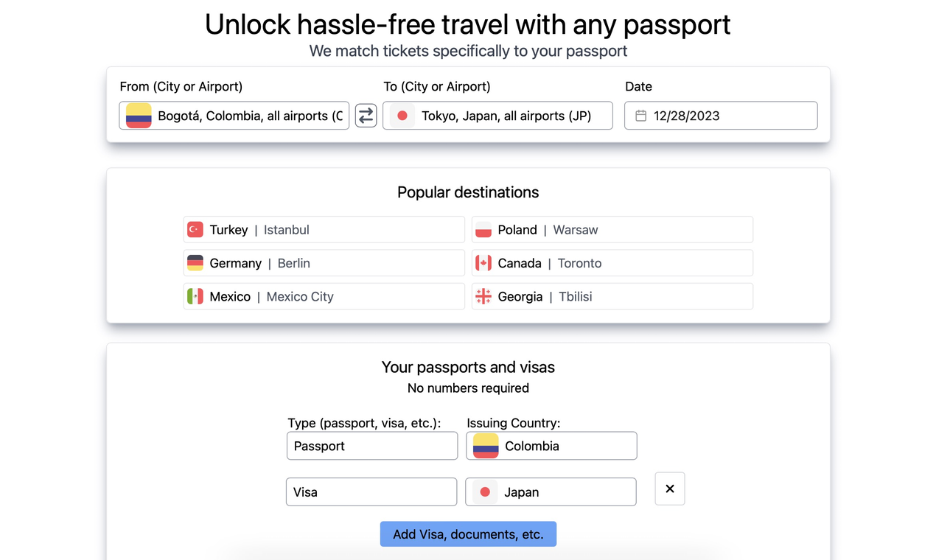Click the Colombia flag in the From field

click(138, 115)
